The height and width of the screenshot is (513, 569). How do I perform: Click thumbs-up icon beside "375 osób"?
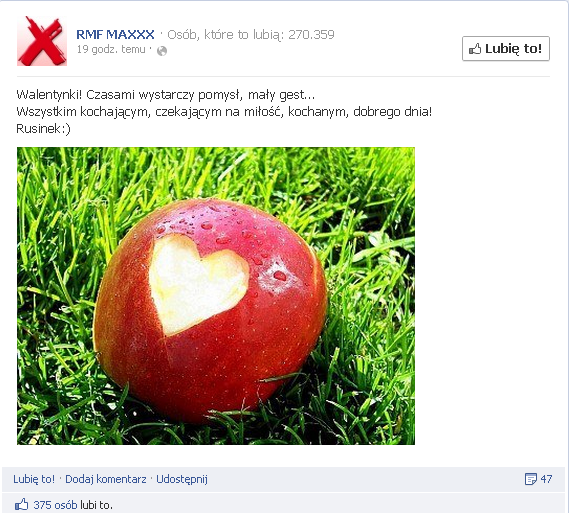21,504
